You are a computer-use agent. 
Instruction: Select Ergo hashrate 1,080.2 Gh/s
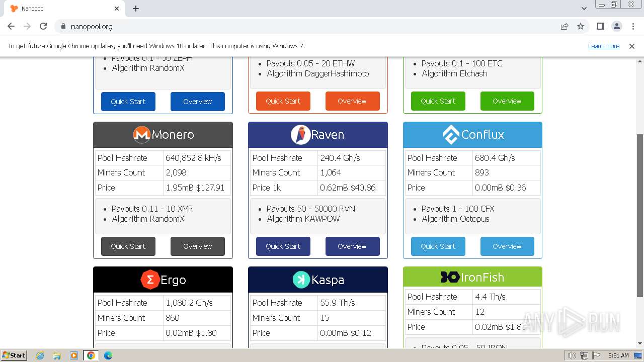tap(189, 303)
